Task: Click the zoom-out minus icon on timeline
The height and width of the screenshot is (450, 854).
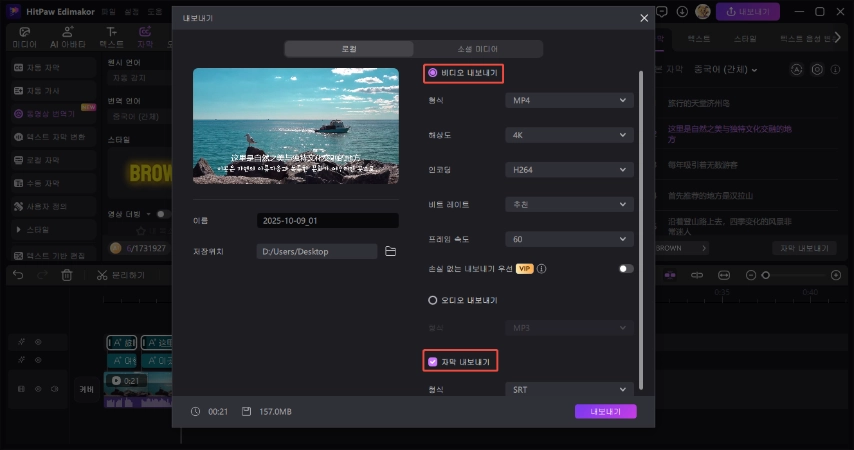Action: coord(753,275)
